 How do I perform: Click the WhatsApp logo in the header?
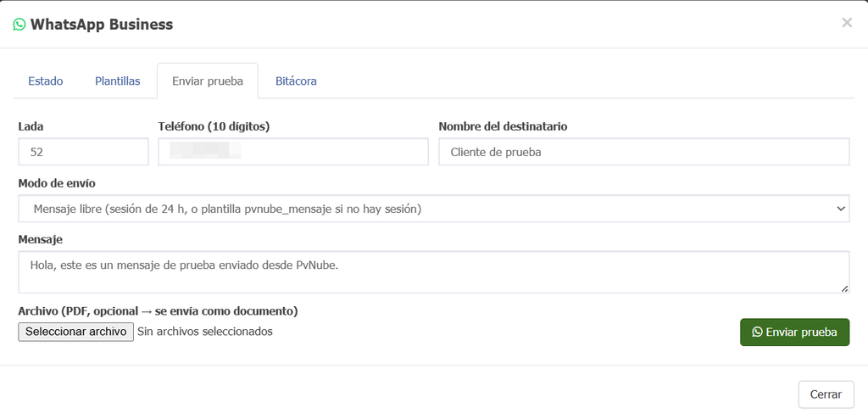point(19,25)
